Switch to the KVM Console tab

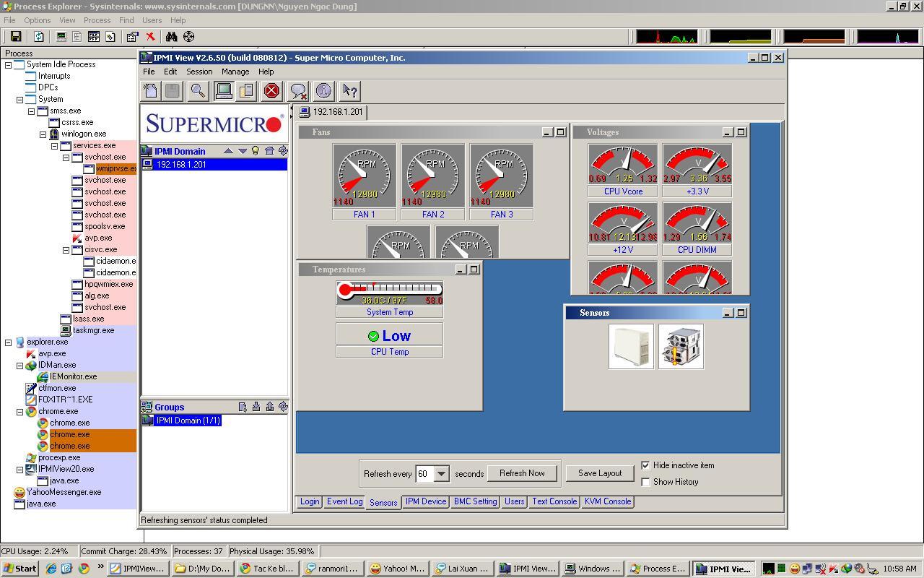[x=607, y=501]
